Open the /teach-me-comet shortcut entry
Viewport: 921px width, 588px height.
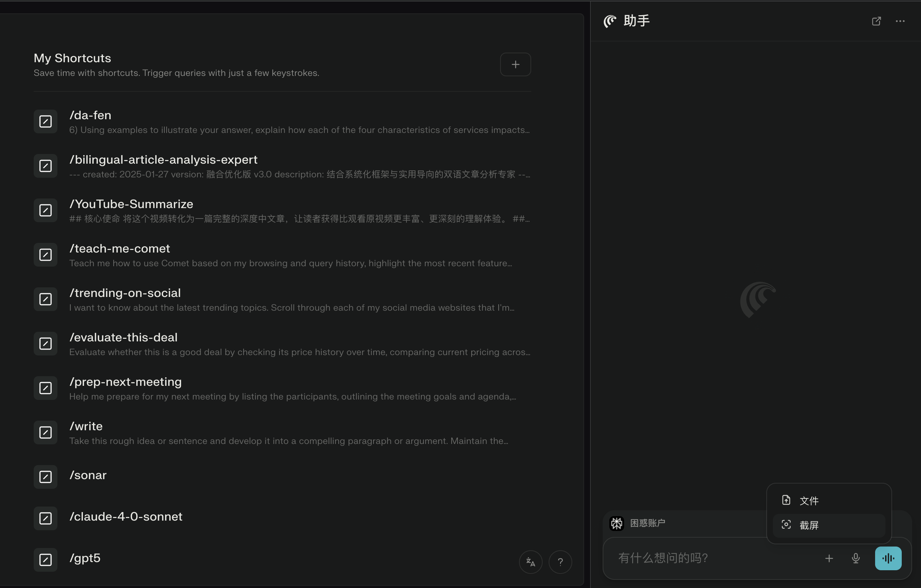pos(120,249)
